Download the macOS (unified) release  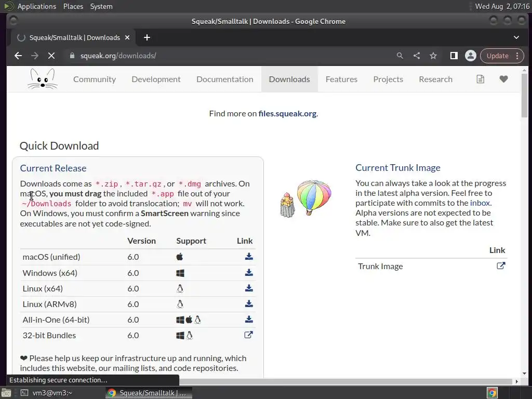(249, 257)
